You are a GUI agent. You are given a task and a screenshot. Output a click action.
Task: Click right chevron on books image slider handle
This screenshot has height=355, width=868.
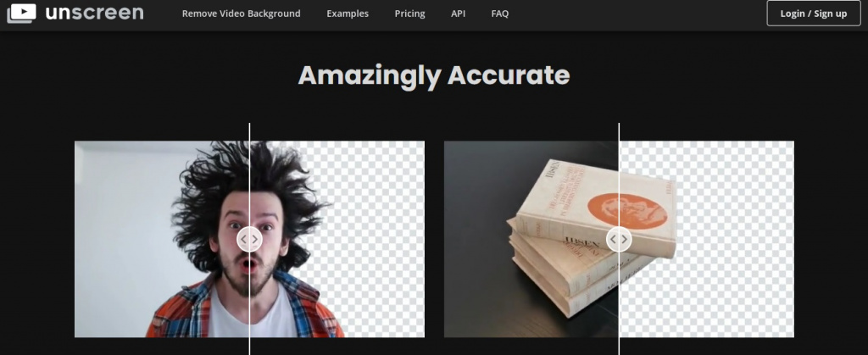coord(625,240)
